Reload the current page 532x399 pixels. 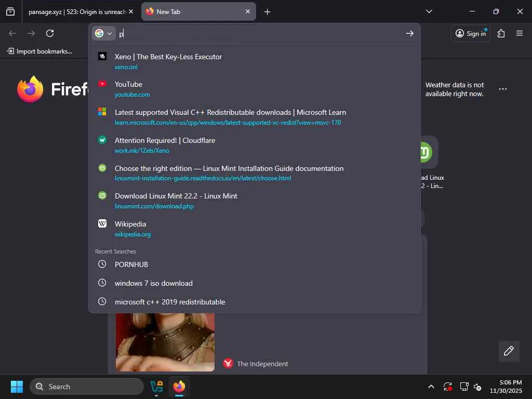(50, 33)
